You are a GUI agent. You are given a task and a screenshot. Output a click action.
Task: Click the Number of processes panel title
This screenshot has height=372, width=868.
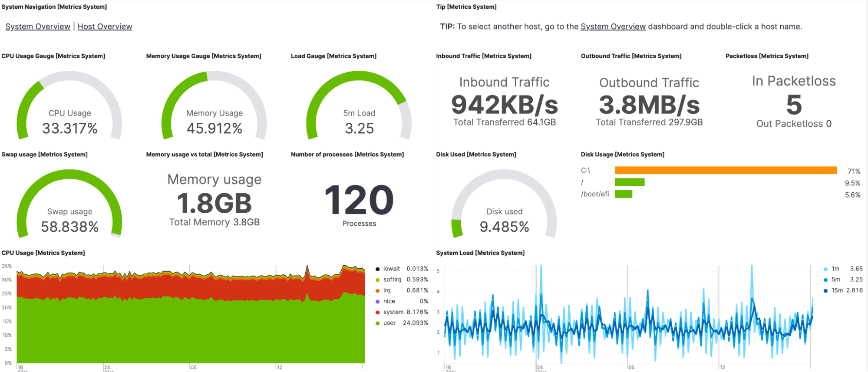347,155
